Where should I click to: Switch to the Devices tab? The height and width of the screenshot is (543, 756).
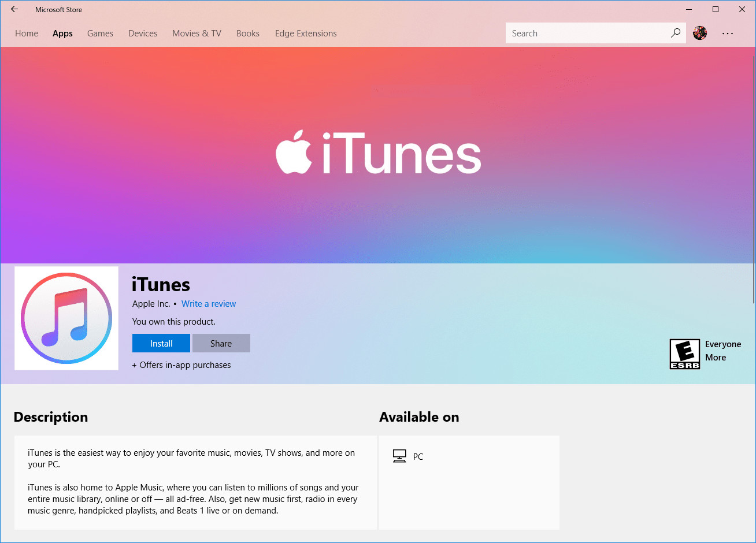click(x=143, y=34)
